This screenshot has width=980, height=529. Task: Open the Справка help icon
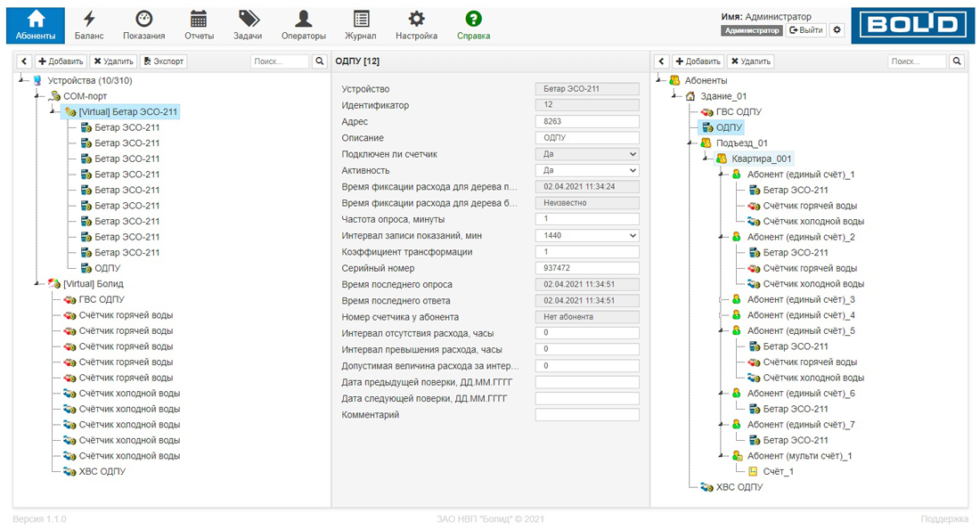(x=473, y=19)
